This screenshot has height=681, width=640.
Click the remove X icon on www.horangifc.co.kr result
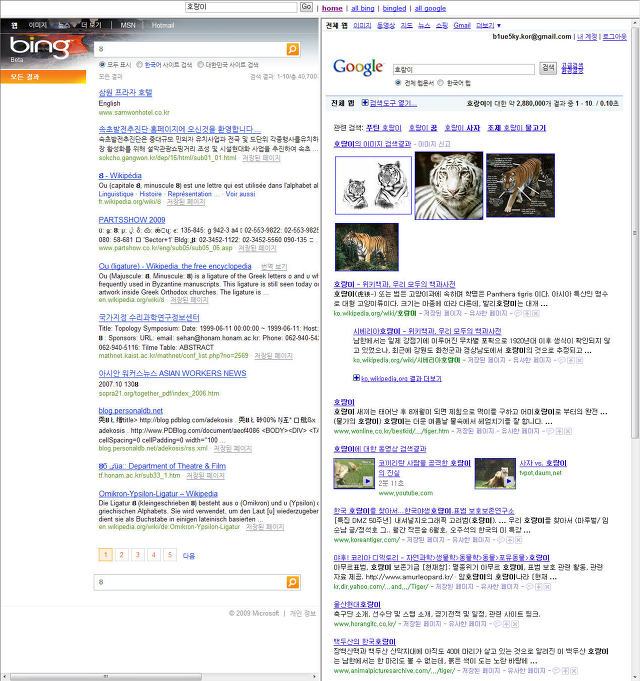(515, 624)
